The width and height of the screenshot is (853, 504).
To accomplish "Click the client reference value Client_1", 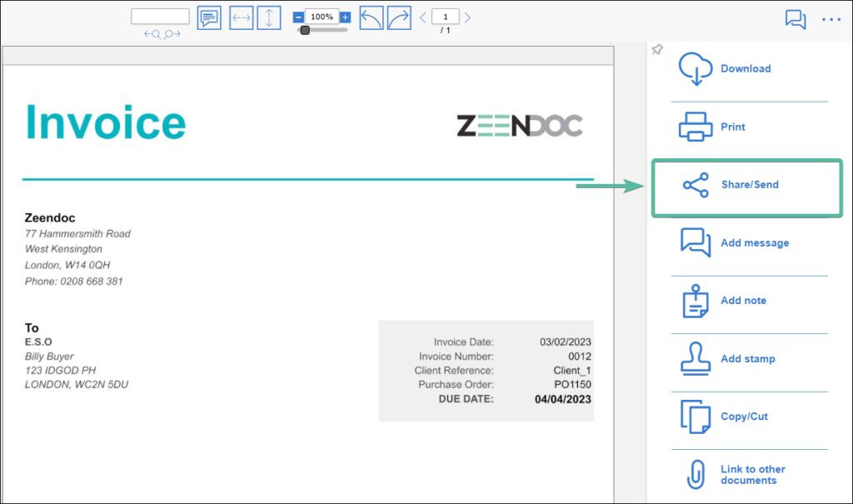I will 572,371.
